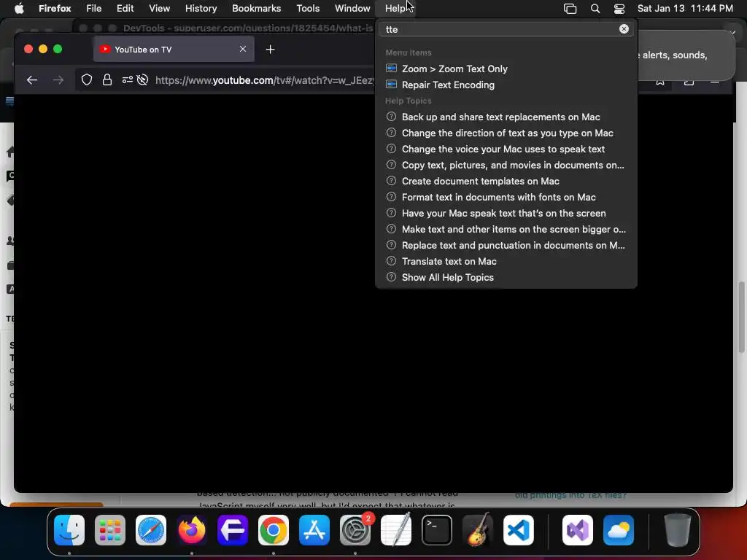Select Zoom > Zoom Text Only result
747x560 pixels.
pos(506,69)
